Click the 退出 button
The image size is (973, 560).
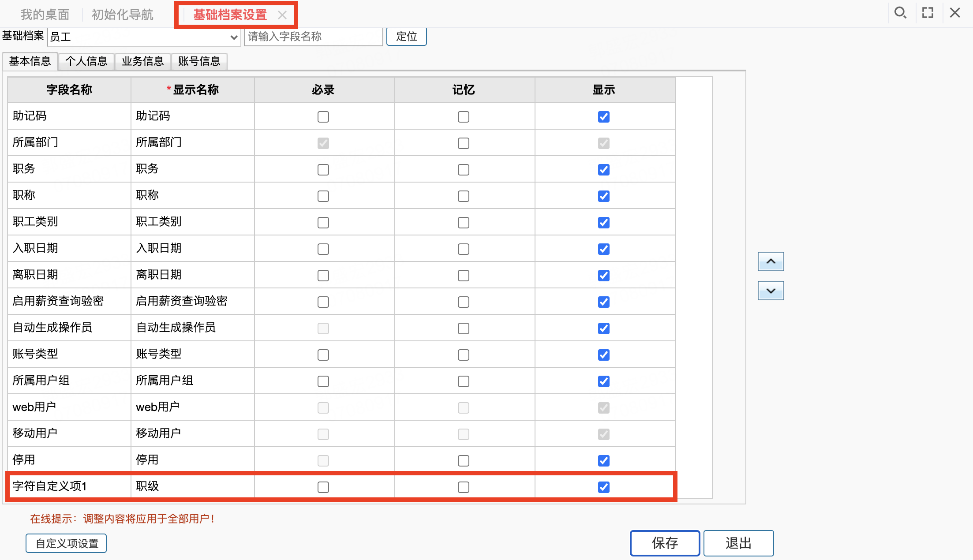[x=738, y=543]
